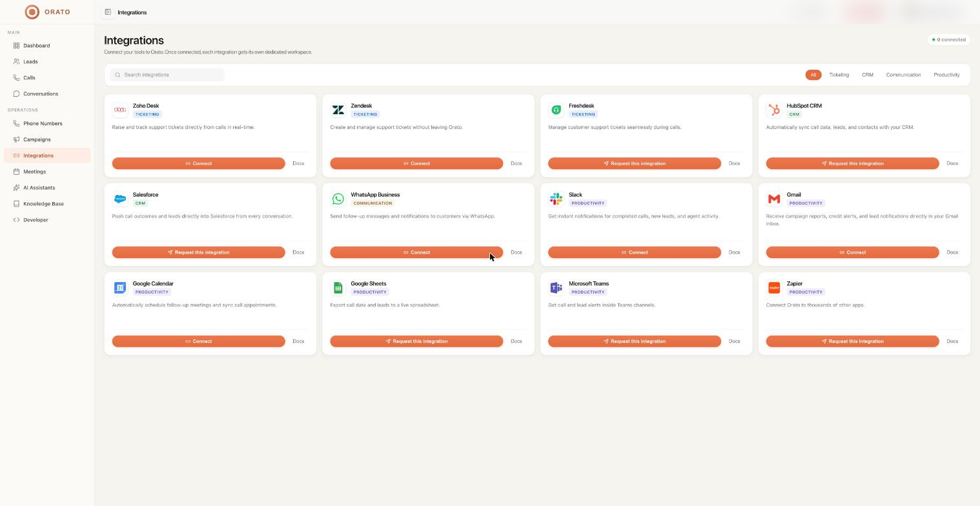Screen dimensions: 980x506
Task: Click the Slack logo icon
Action: [556, 199]
